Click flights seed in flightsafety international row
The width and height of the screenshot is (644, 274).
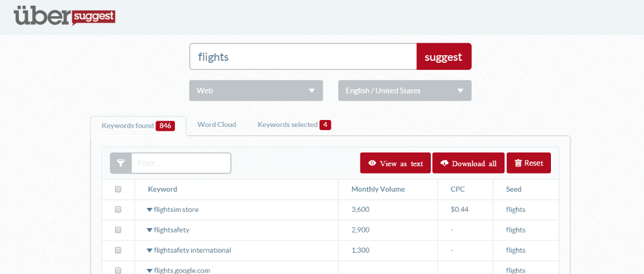(516, 250)
